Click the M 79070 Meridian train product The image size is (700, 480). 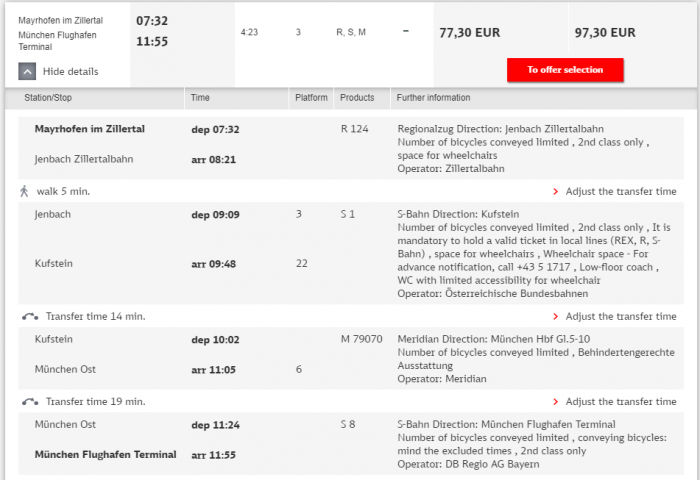pos(361,339)
